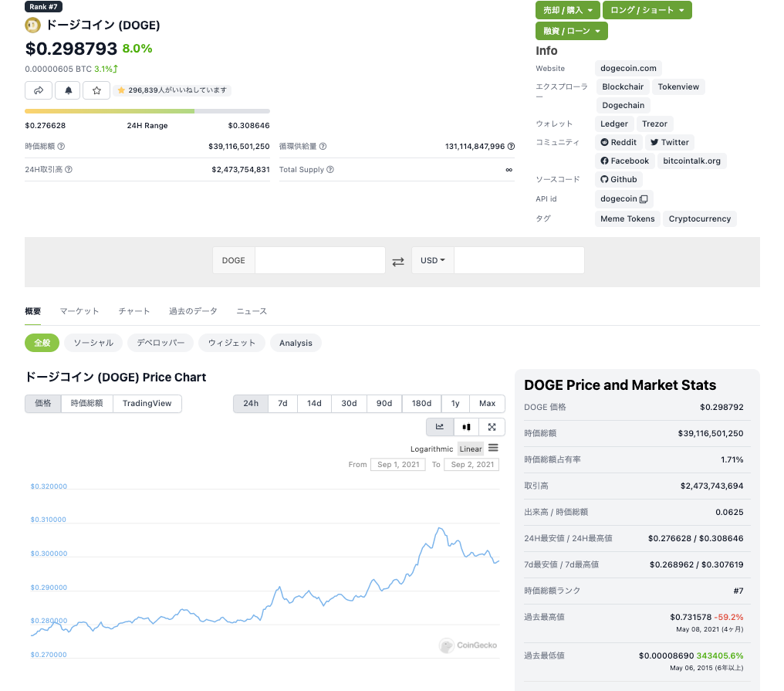Click the bell price alert icon
This screenshot has width=784, height=691.
(x=68, y=90)
